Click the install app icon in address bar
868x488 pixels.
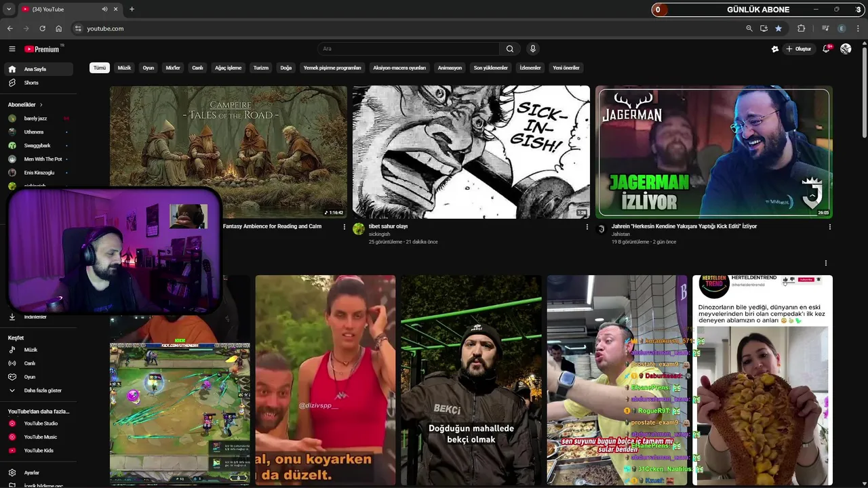pyautogui.click(x=764, y=28)
